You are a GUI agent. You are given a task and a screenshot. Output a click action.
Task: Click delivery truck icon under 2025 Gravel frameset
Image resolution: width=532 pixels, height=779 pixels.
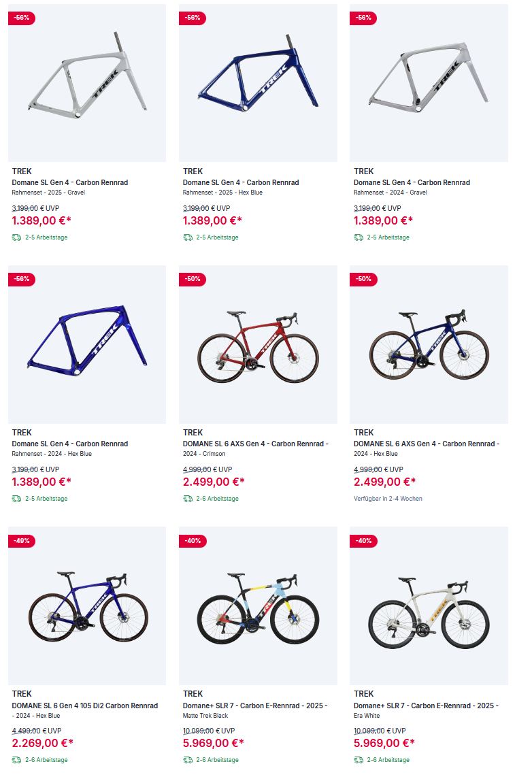pyautogui.click(x=16, y=237)
